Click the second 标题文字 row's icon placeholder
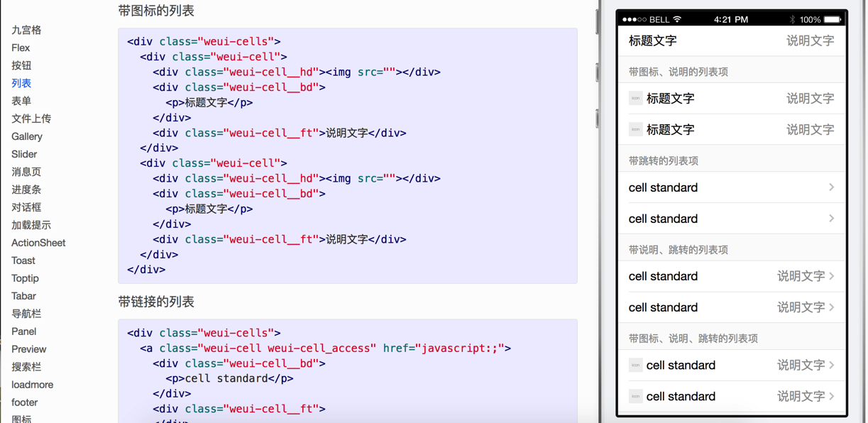The width and height of the screenshot is (868, 423). (635, 129)
